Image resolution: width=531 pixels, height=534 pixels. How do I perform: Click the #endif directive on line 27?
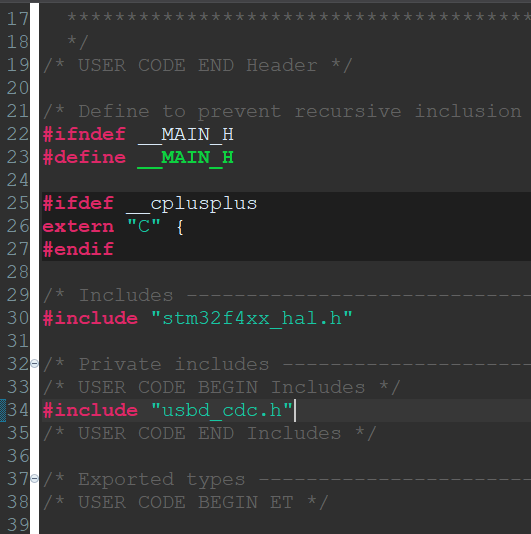tap(78, 249)
